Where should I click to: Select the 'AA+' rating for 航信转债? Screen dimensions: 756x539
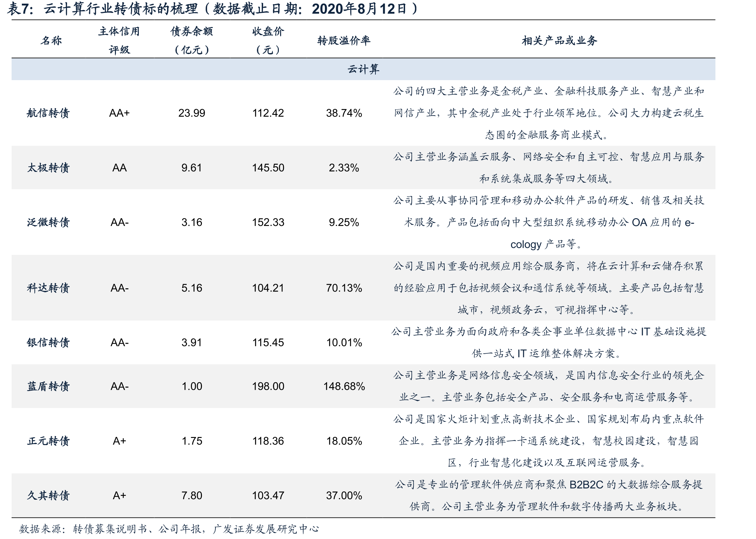(x=119, y=113)
